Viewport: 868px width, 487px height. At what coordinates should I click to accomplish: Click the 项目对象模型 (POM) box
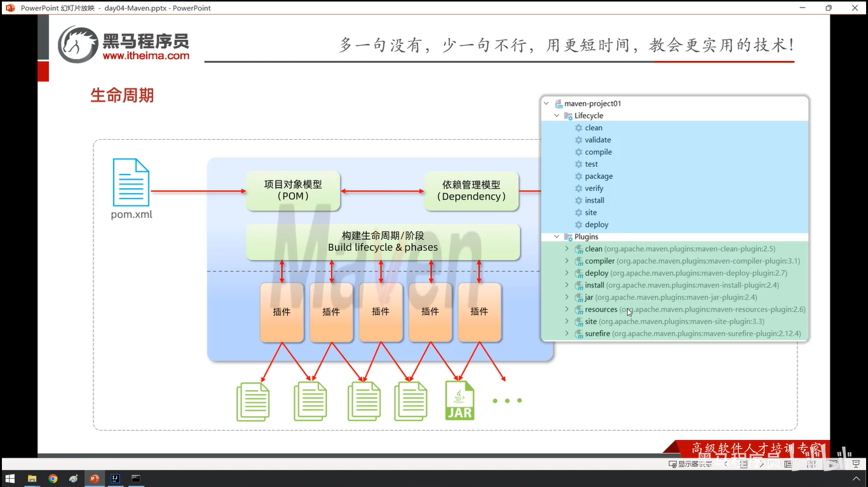pos(293,190)
